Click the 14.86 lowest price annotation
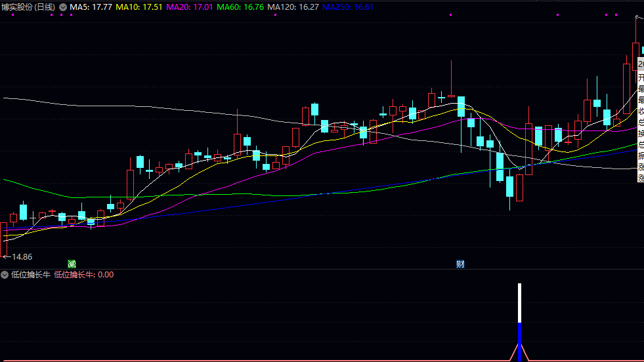This screenshot has height=362, width=644. [x=18, y=256]
